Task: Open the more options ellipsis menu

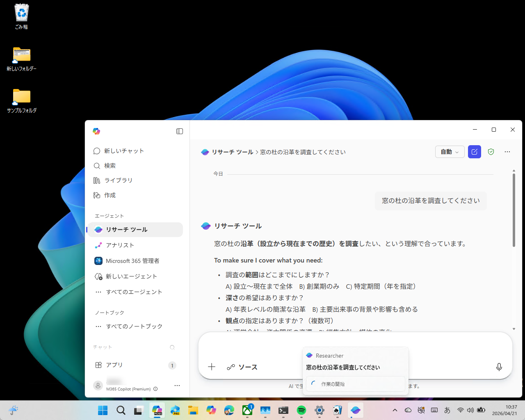Action: click(507, 151)
